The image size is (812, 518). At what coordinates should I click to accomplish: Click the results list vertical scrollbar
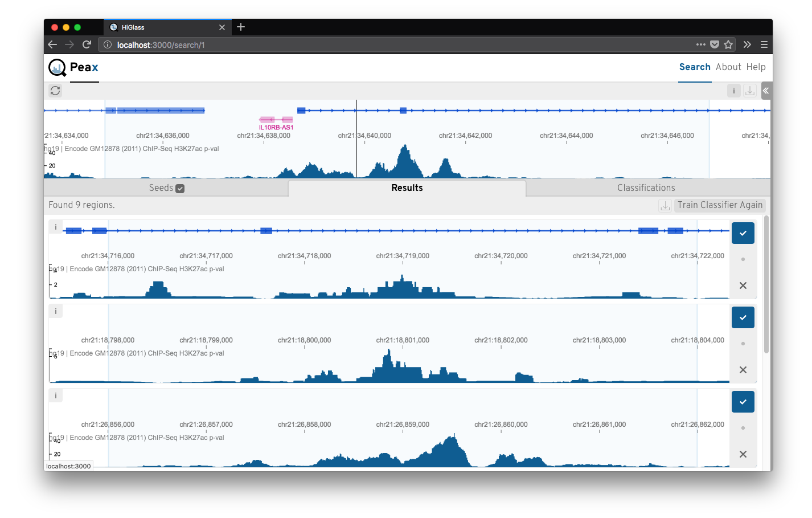(766, 285)
